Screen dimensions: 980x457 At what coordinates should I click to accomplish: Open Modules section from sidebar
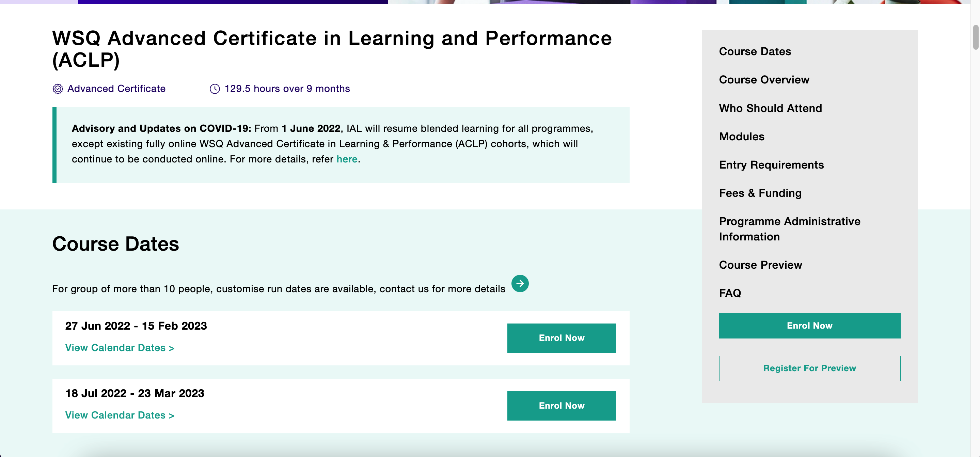pos(741,136)
